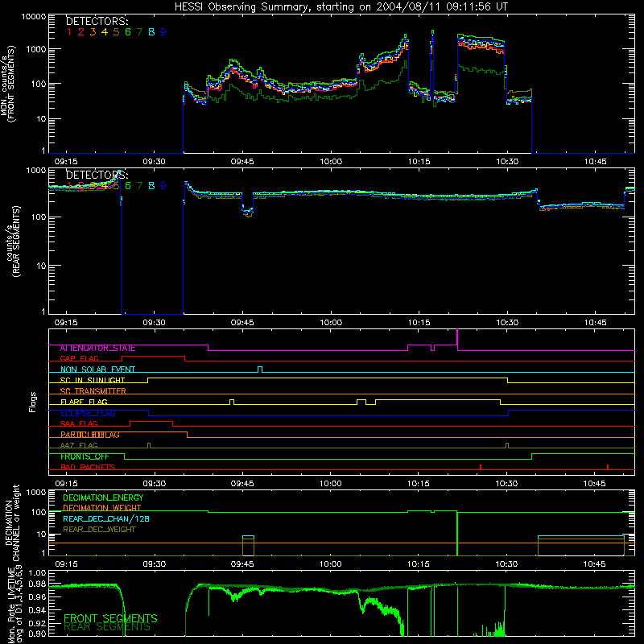Select yellow detector 4 in front-segments legend
This screenshot has height=644, width=644.
click(105, 32)
